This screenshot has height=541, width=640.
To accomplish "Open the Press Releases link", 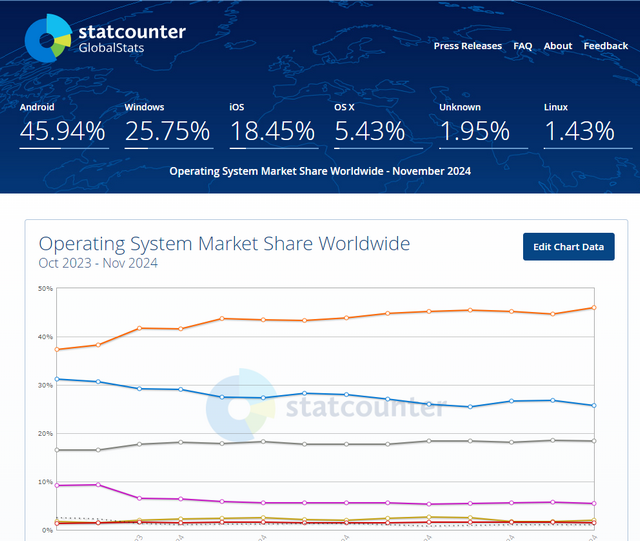I will coord(468,46).
